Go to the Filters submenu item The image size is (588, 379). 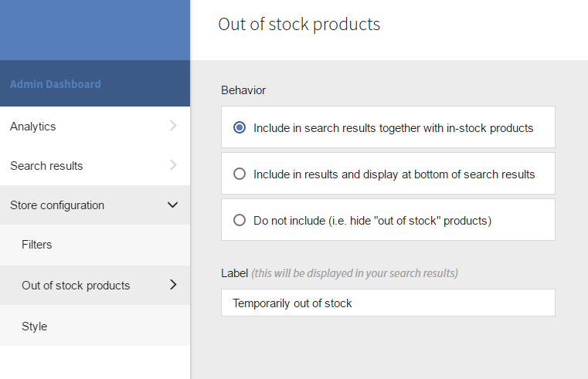tap(37, 245)
